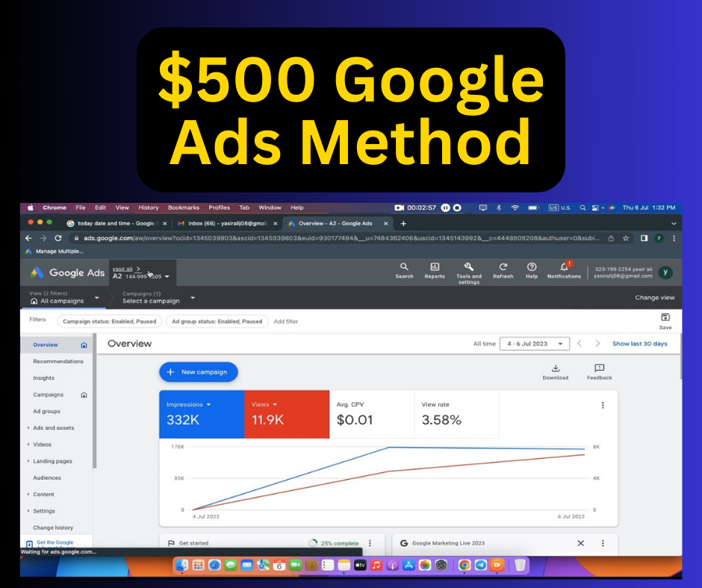Image resolution: width=702 pixels, height=588 pixels.
Task: Open Ad groups in the sidebar
Action: [x=46, y=411]
